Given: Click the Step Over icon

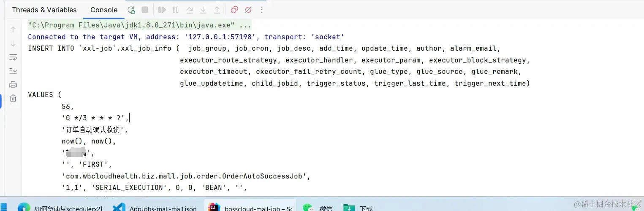Looking at the screenshot, I should point(190,10).
